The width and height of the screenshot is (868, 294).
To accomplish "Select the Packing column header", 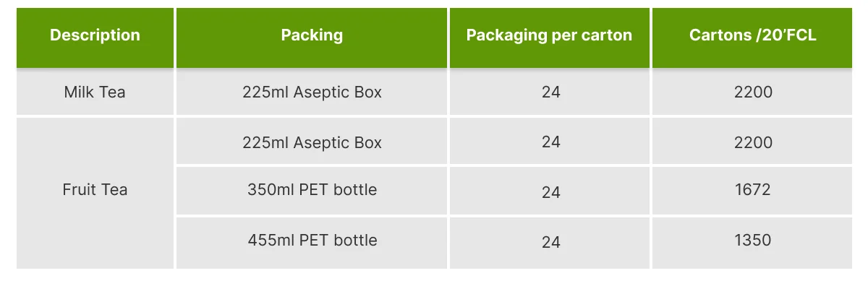I will click(x=312, y=35).
